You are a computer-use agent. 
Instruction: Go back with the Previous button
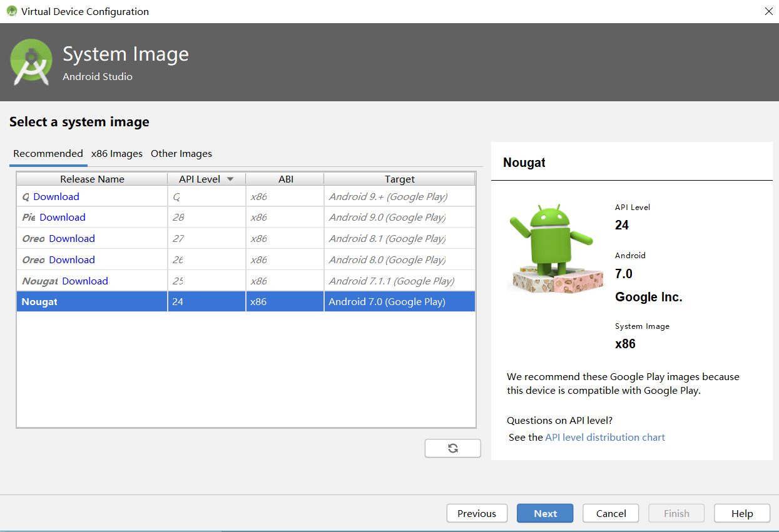click(x=476, y=514)
